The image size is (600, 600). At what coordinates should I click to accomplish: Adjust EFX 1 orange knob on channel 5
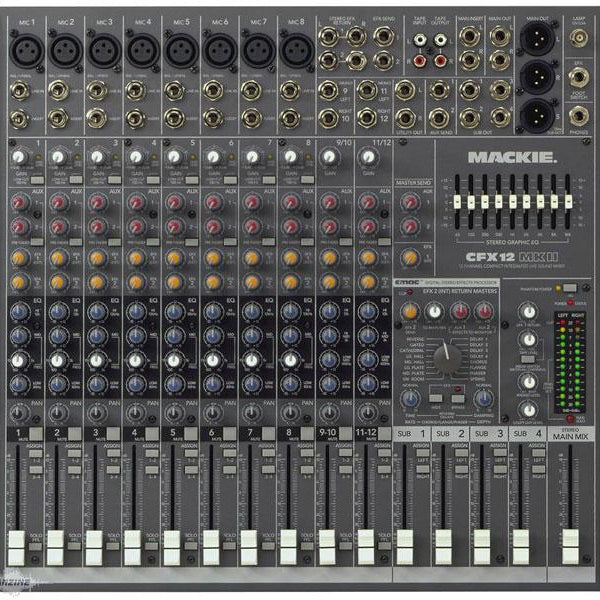click(174, 258)
